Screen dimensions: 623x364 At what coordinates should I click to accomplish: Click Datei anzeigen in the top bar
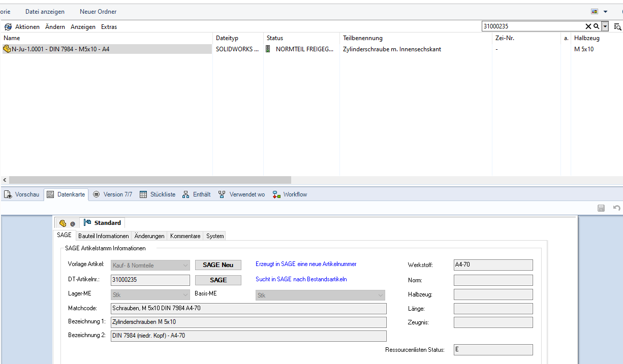[46, 11]
